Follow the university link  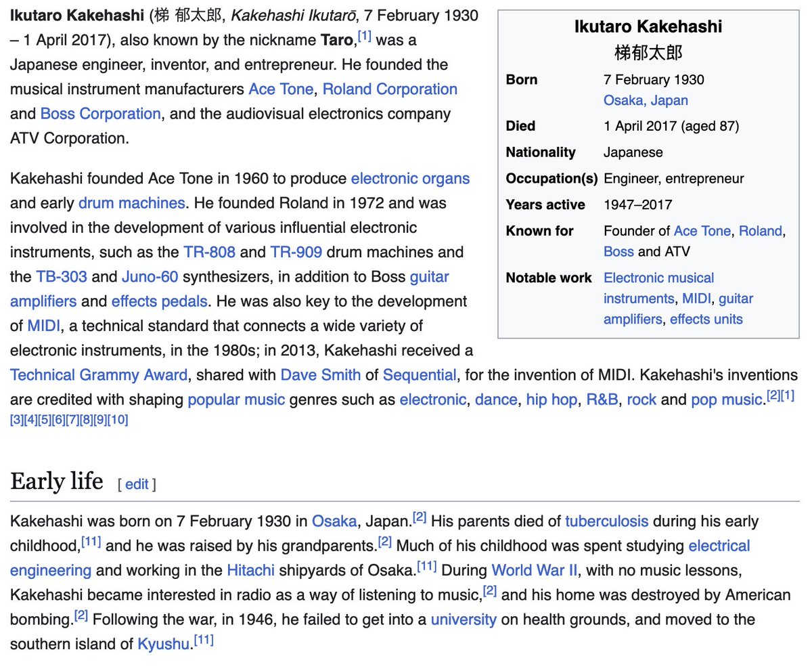pyautogui.click(x=464, y=620)
